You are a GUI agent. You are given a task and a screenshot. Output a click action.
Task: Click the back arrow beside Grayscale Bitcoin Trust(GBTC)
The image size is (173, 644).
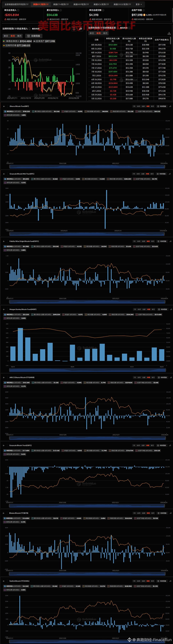[x=4, y=445]
